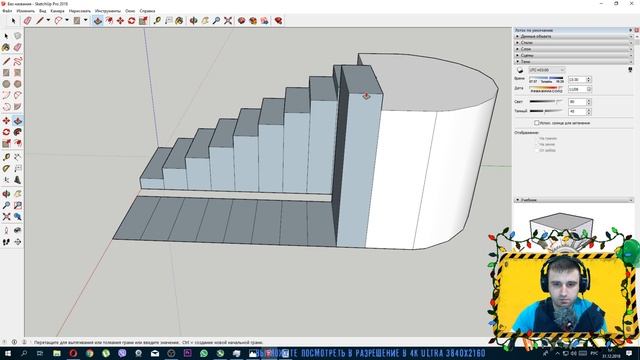Viewport: 640px width, 360px height.
Task: Toggle shadows display icon in Тени panel
Action: coord(520,70)
